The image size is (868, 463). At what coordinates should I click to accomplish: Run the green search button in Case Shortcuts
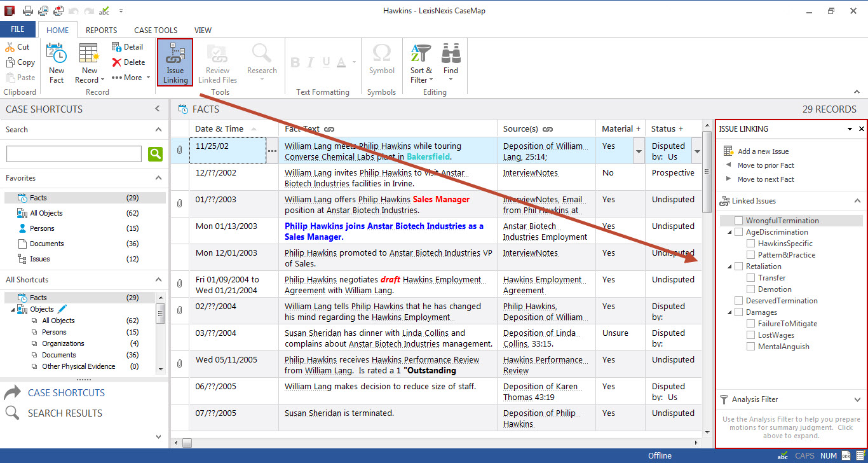(155, 154)
